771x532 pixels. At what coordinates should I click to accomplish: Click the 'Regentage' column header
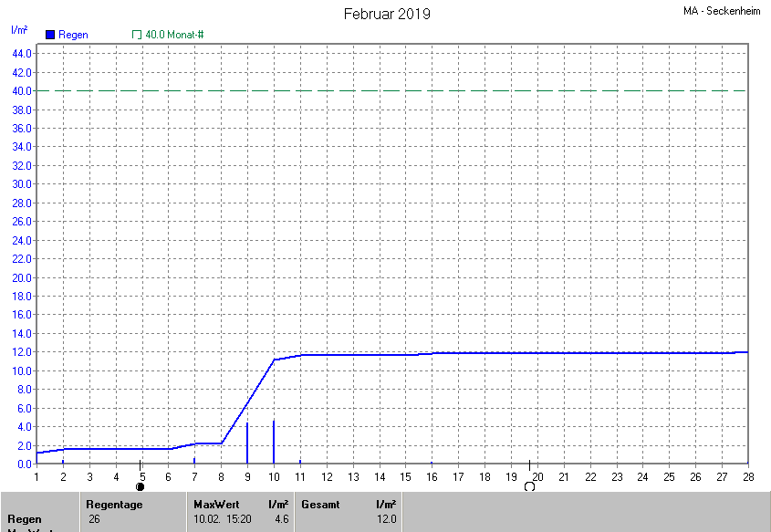[x=114, y=504]
